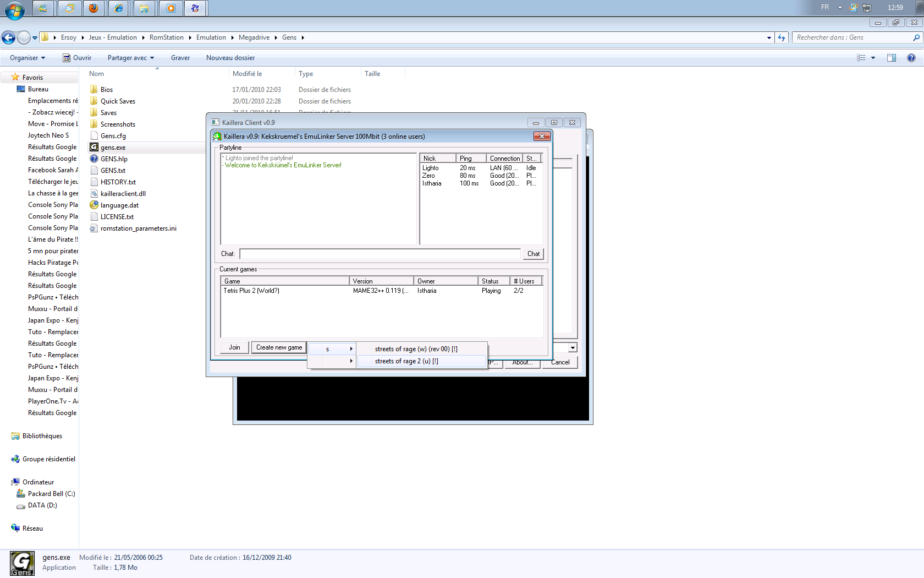Open the Partager avec dropdown

click(131, 58)
